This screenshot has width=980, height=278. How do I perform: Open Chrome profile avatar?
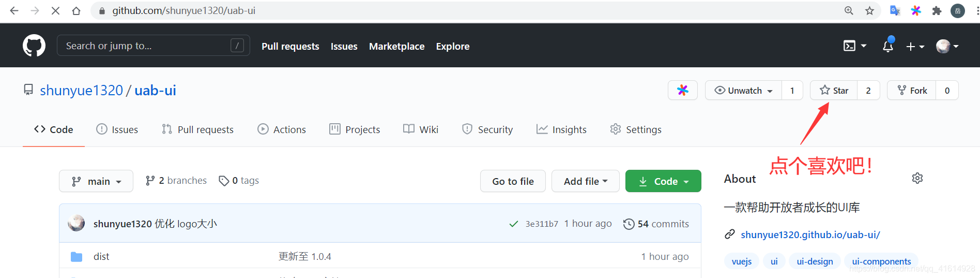pyautogui.click(x=958, y=10)
